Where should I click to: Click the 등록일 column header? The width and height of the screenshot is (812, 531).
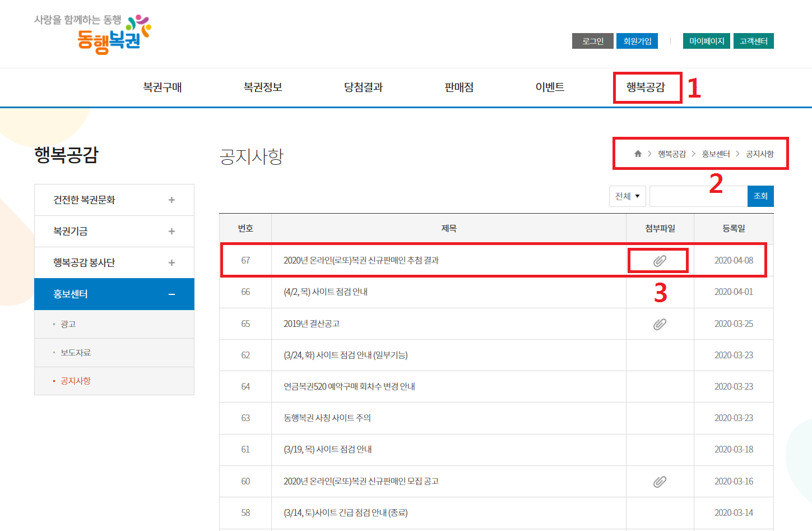coord(734,228)
